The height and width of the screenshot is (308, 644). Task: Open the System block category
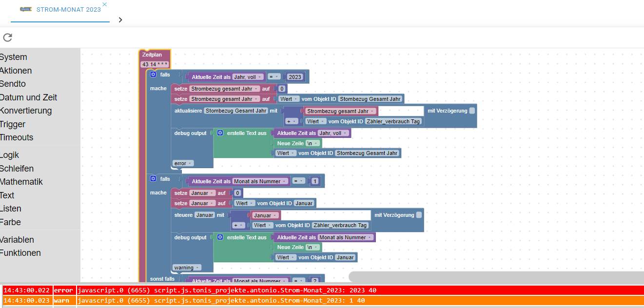pyautogui.click(x=14, y=57)
